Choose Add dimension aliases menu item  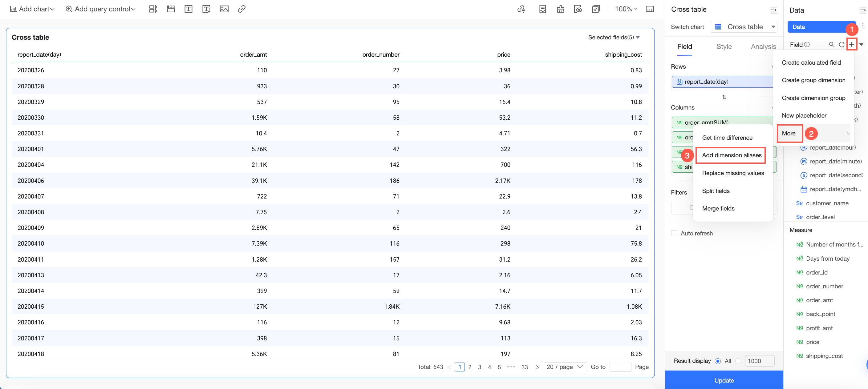click(731, 155)
